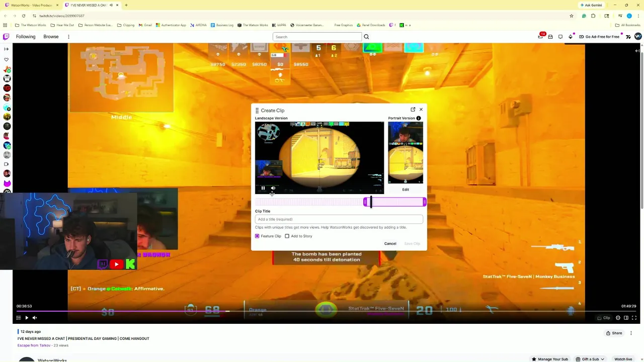Image resolution: width=644 pixels, height=362 pixels.
Task: Click the clip playhead marker on the trim bar
Action: (x=371, y=202)
